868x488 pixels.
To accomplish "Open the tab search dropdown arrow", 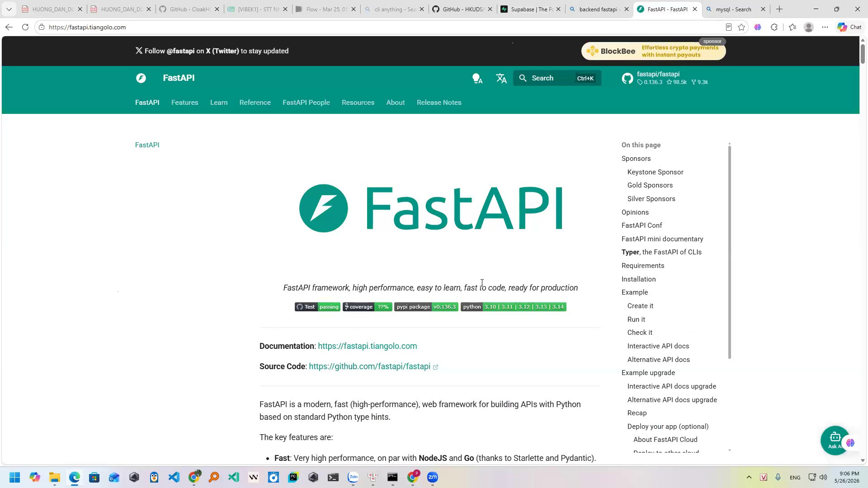I will (x=9, y=9).
